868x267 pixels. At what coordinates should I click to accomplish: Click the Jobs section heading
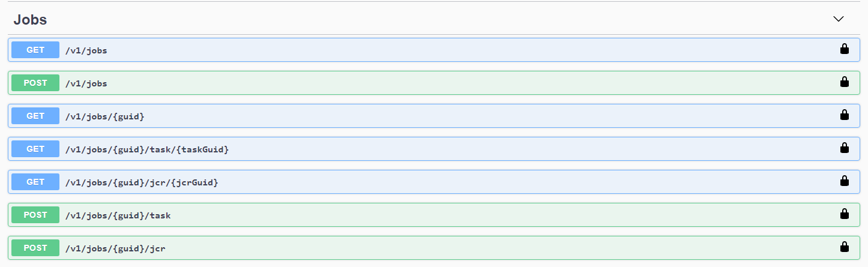pyautogui.click(x=30, y=20)
